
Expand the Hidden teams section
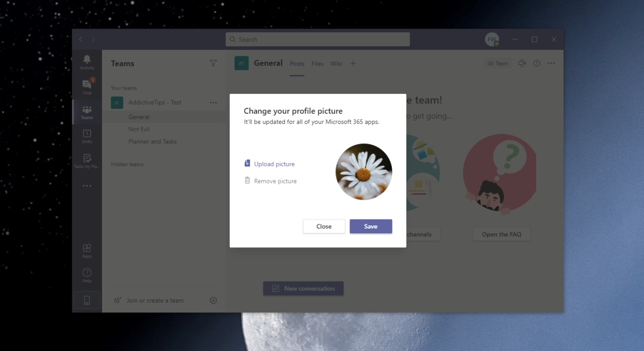[127, 164]
